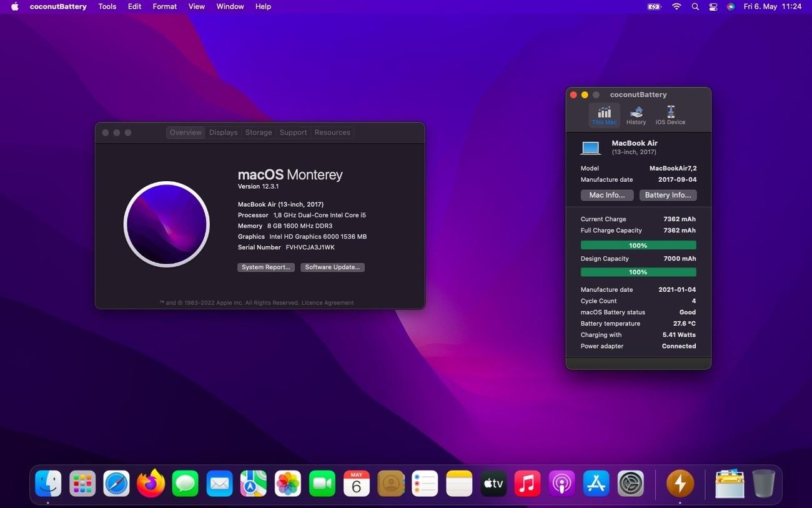
Task: Click the date and time in menu bar
Action: coord(773,6)
